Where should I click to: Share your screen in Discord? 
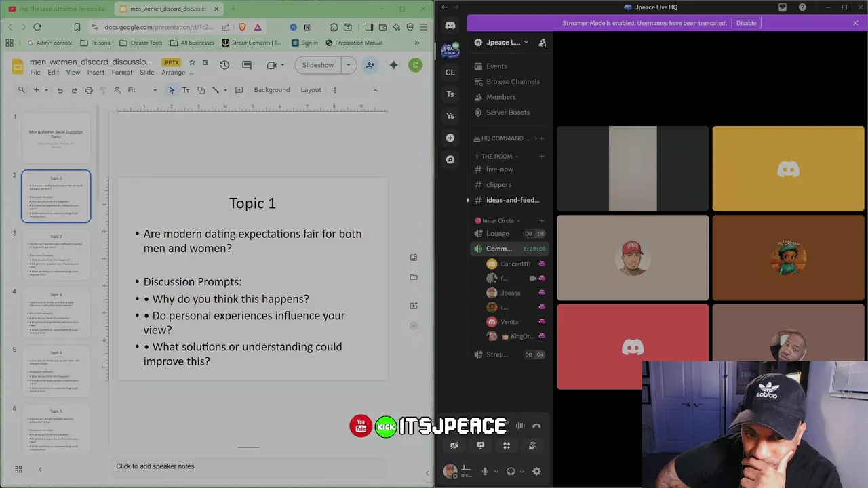pyautogui.click(x=480, y=445)
